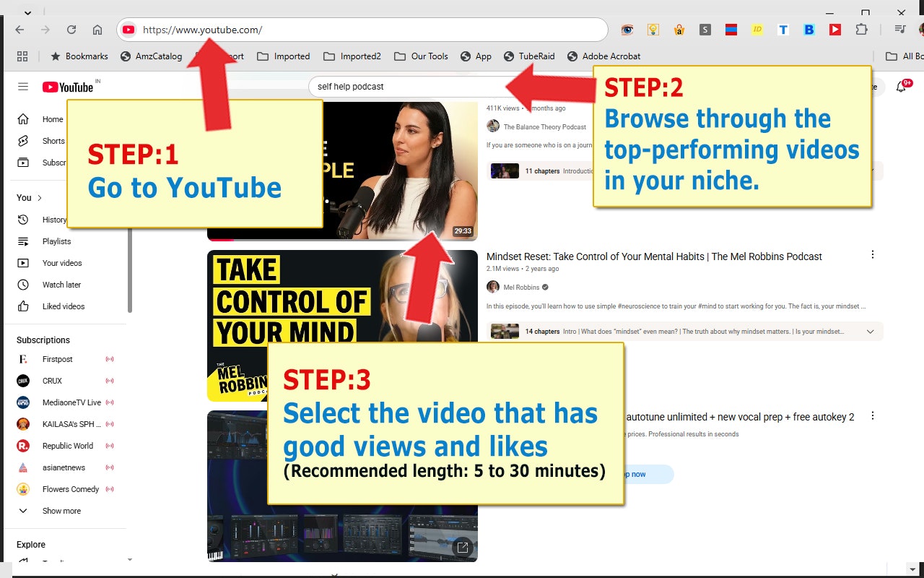
Task: Open more options for Mel Robbins video
Action: click(873, 254)
